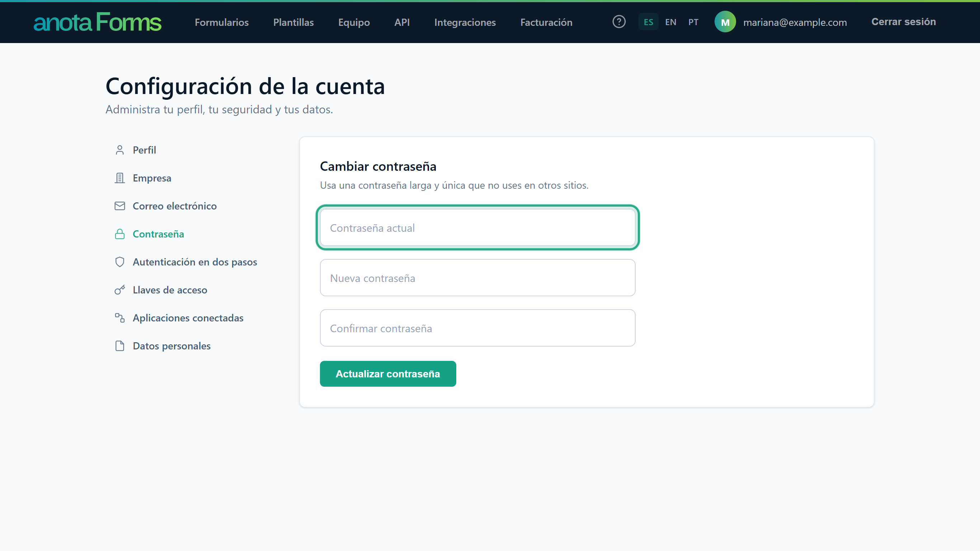This screenshot has height=551, width=980.
Task: Select the Empresa settings tab
Action: (x=197, y=178)
